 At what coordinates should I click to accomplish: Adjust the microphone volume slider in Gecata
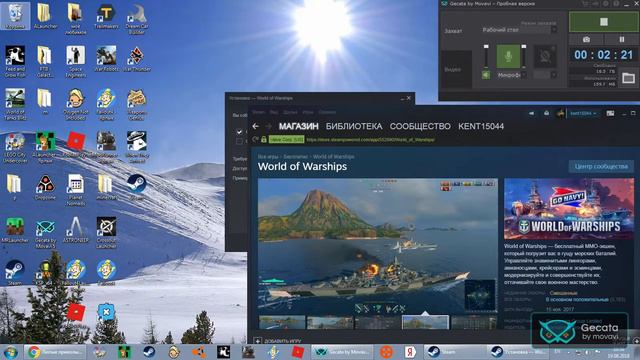tap(524, 56)
